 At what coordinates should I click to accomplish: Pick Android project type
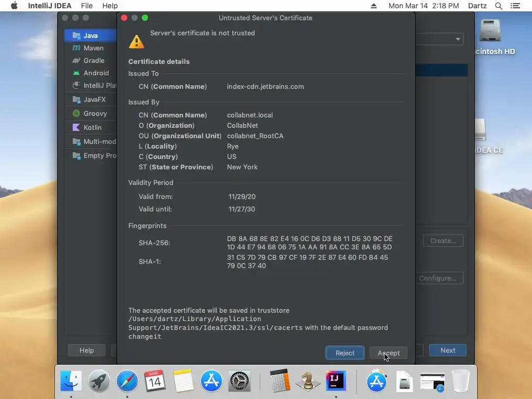90,73
